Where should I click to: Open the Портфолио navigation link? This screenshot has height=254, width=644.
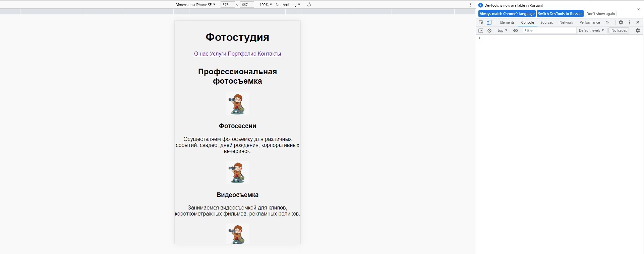(x=242, y=54)
